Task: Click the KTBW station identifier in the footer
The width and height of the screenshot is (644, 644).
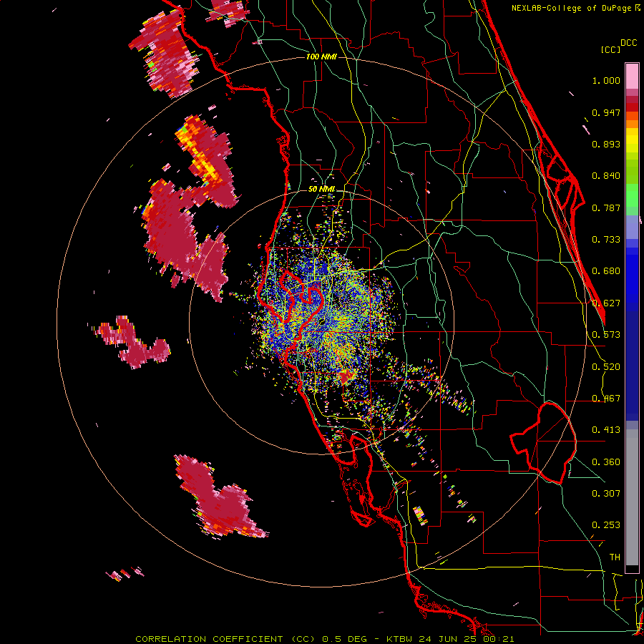Action: [x=399, y=639]
